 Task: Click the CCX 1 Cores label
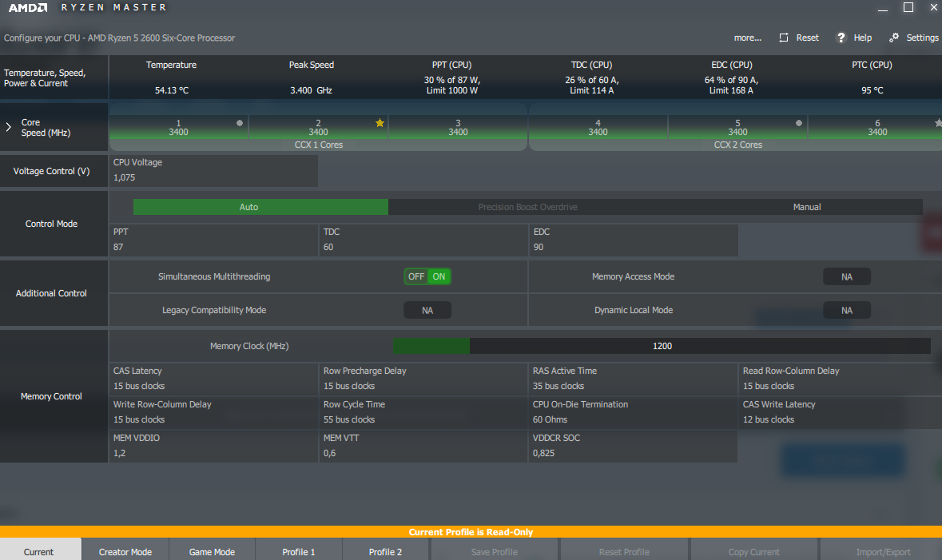(319, 145)
